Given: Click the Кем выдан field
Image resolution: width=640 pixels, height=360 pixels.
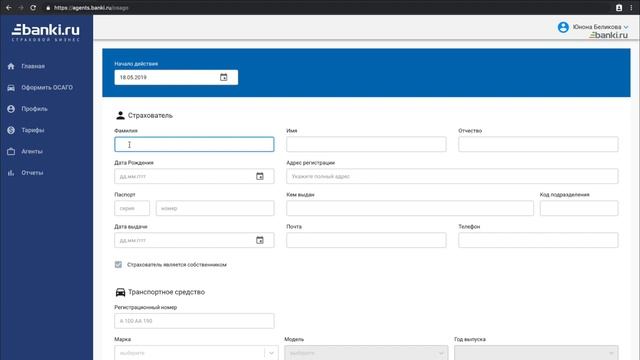Looking at the screenshot, I should (410, 208).
